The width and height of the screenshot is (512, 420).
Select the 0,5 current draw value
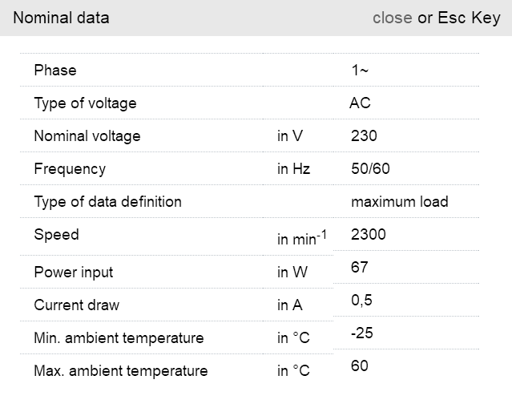tap(361, 301)
